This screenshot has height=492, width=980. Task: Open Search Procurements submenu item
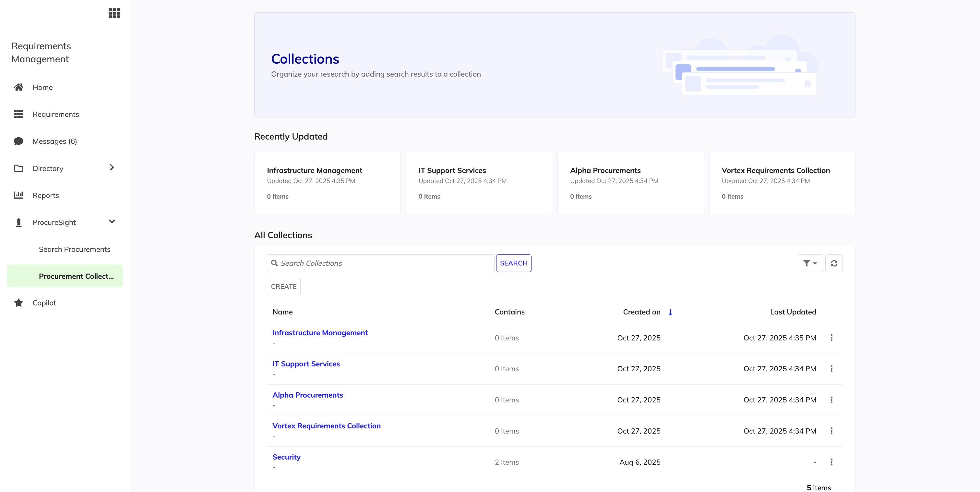(x=75, y=250)
